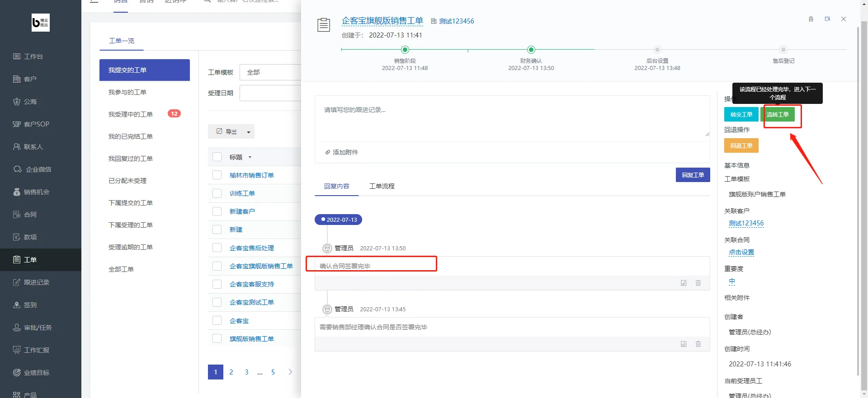Open the 标题 column dropdown caret
Screen dimensions: 868x398
click(x=250, y=157)
